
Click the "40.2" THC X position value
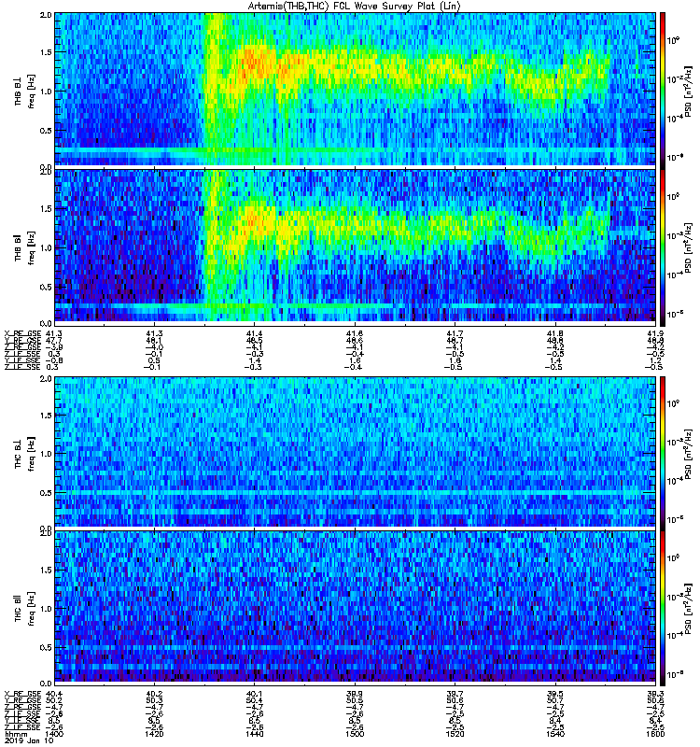(x=154, y=694)
